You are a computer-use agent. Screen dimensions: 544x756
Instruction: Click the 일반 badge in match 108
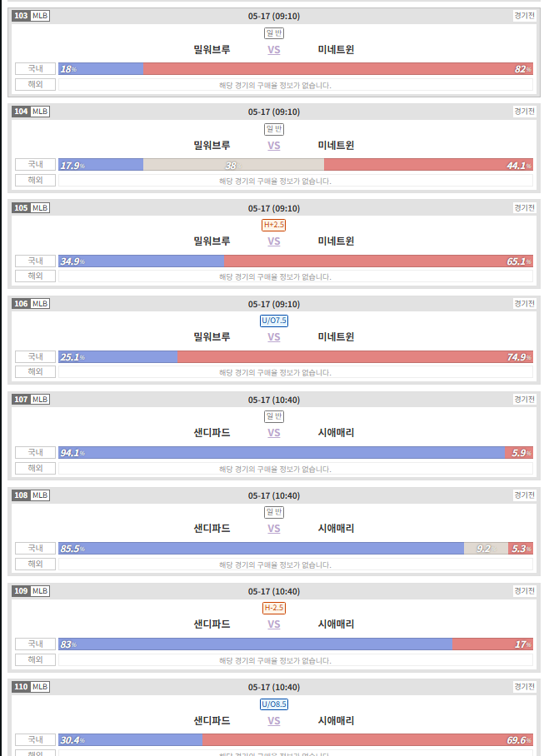pyautogui.click(x=274, y=513)
